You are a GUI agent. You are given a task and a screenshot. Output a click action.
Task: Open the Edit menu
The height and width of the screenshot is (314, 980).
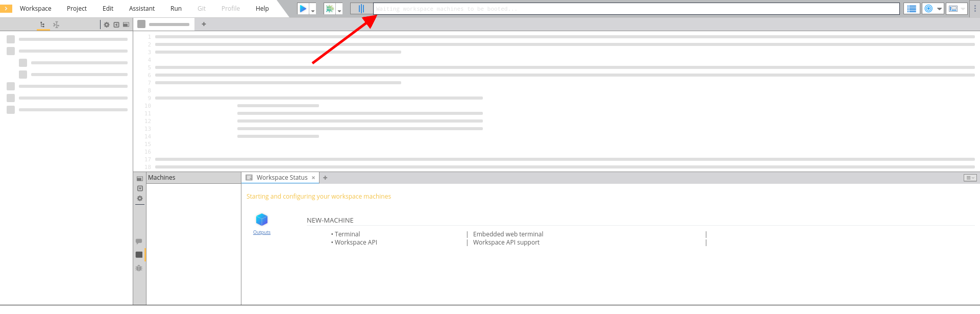(108, 9)
